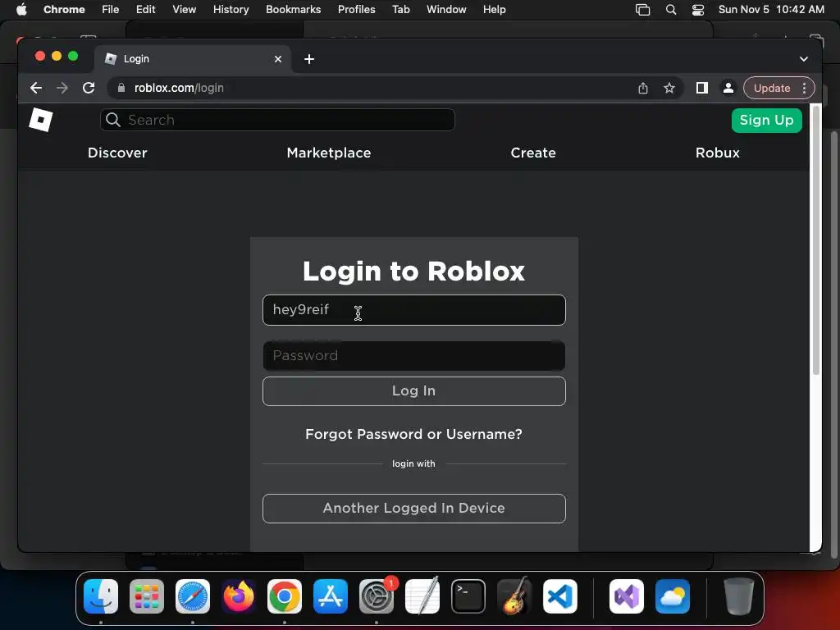Launch Firefox from the Dock
840x630 pixels.
239,596
